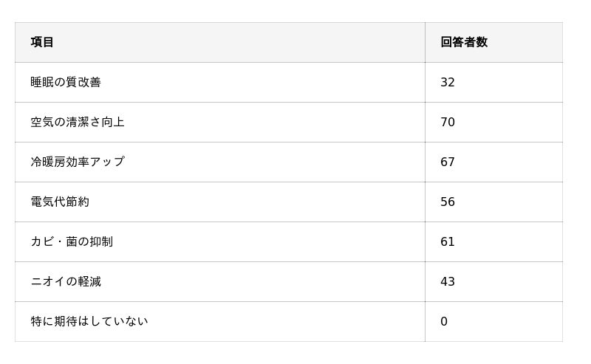Click the value 61 cell
Image resolution: width=591 pixels, height=364 pixels.
pos(493,241)
